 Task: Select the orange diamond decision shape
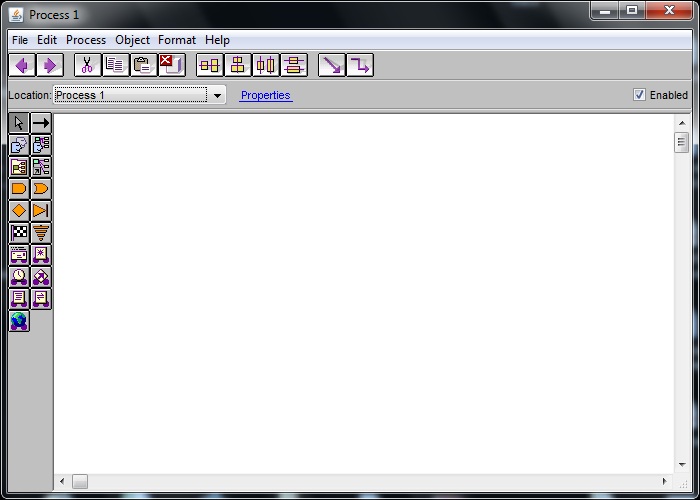coord(19,211)
